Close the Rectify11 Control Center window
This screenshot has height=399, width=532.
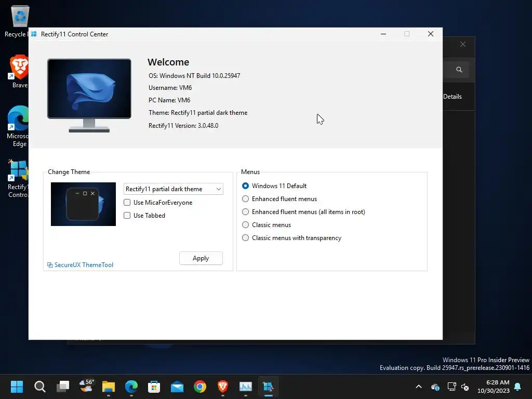(x=431, y=34)
